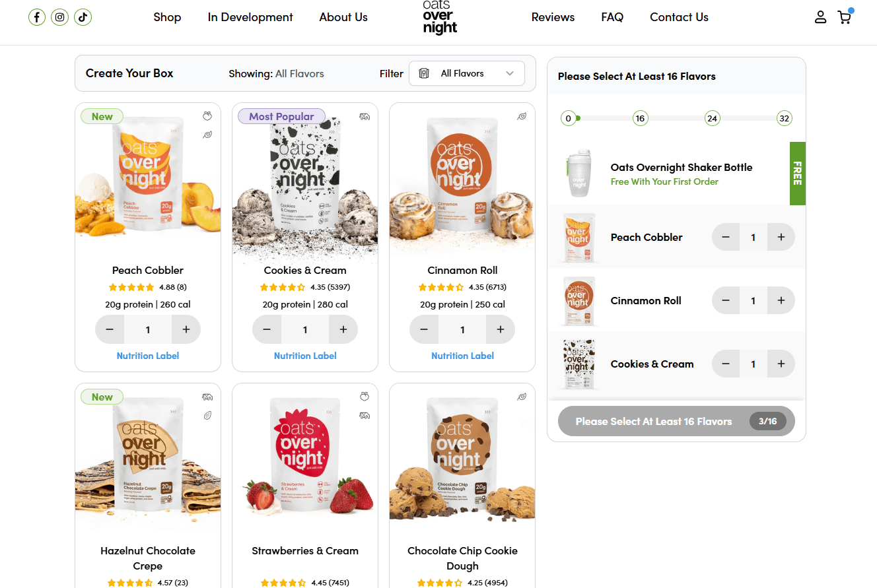
Task: Increase Peach Cobbler quantity on product card
Action: click(186, 329)
